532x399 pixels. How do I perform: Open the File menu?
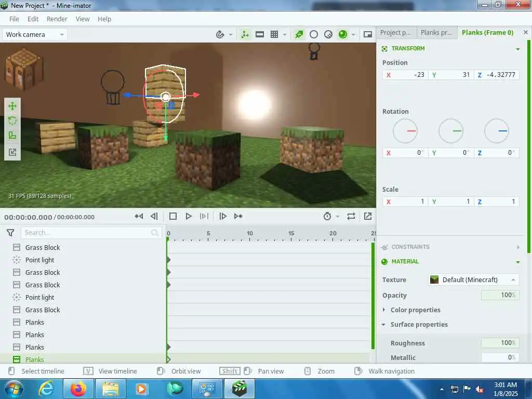pos(14,19)
